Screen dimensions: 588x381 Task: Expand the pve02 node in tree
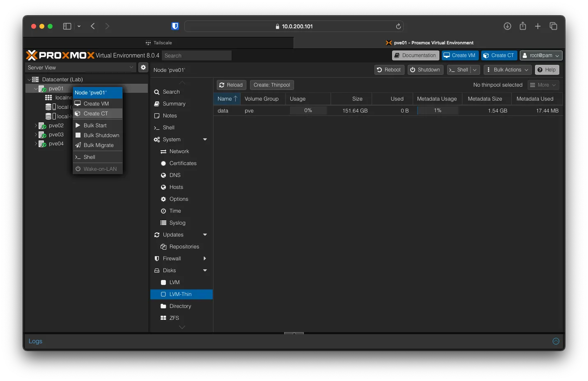[x=36, y=126]
